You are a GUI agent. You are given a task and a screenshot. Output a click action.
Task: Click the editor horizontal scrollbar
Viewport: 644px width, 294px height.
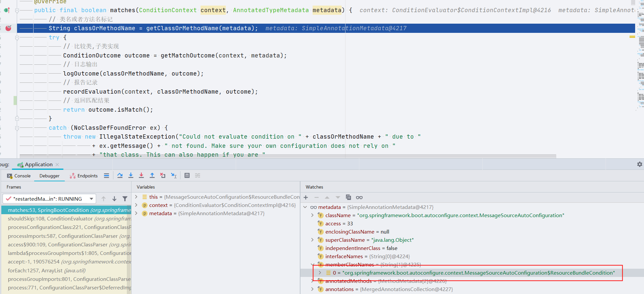[x=288, y=156]
